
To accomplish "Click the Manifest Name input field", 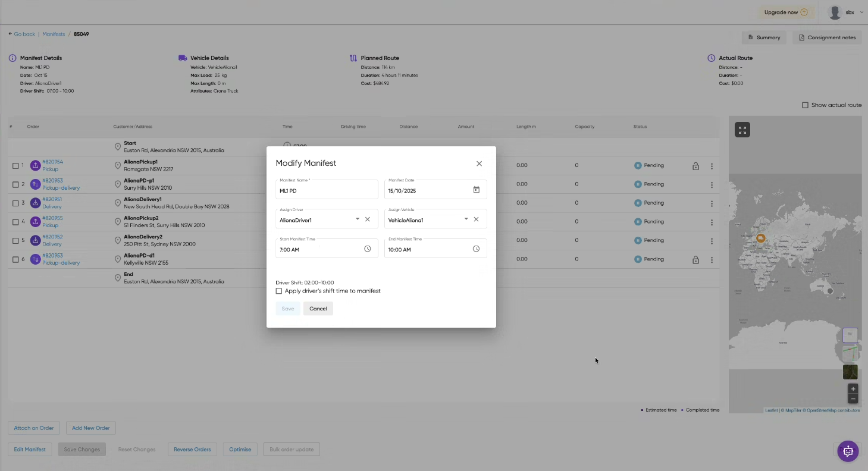I will (x=326, y=191).
